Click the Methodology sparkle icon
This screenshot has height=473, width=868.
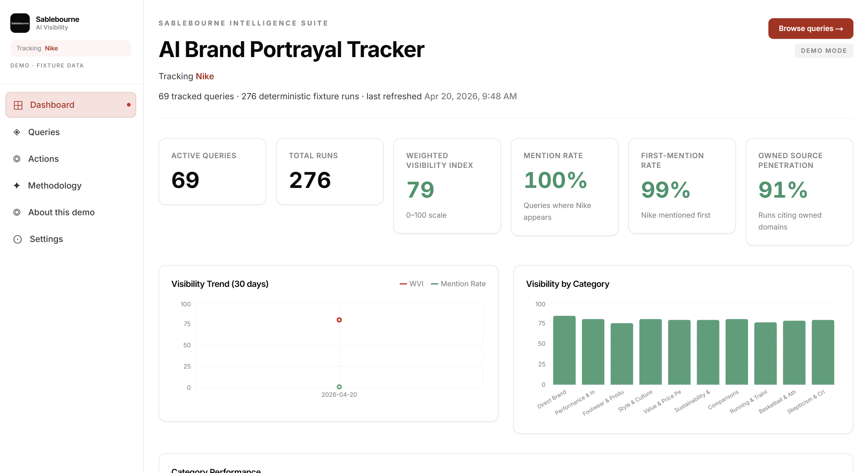click(17, 185)
